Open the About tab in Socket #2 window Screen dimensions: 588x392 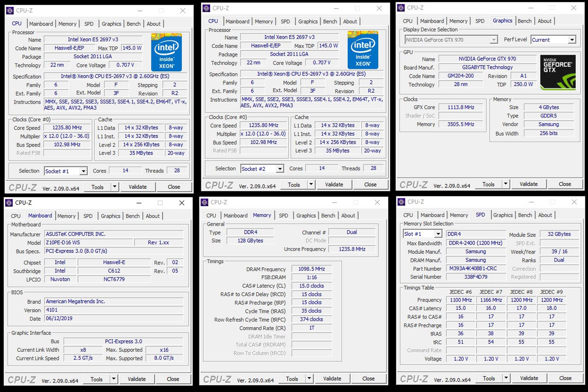click(350, 22)
